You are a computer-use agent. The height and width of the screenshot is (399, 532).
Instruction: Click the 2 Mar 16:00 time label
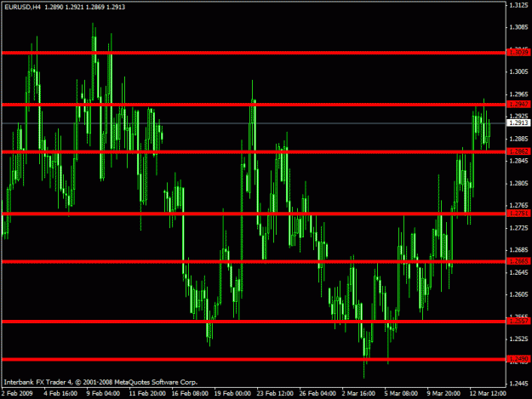(358, 393)
